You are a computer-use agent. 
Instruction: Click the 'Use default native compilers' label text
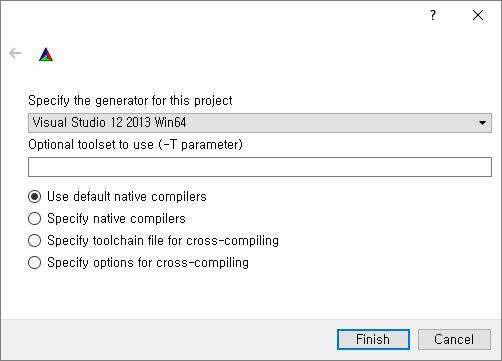(x=127, y=197)
